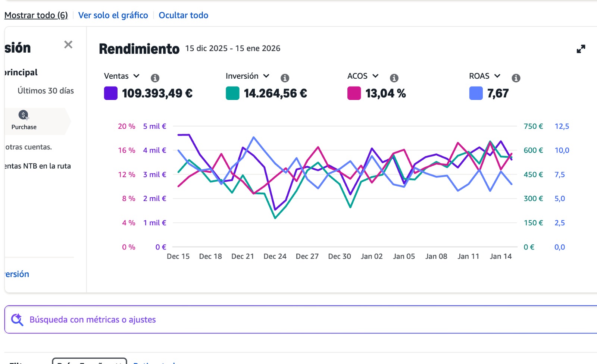
Task: Click the blue ROAS color swatch
Action: coord(476,93)
